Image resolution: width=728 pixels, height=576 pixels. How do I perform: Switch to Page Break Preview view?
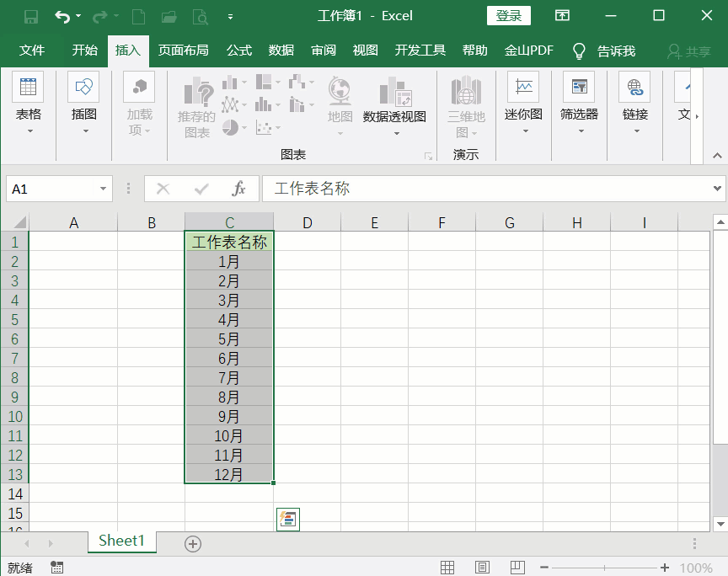coord(517,568)
